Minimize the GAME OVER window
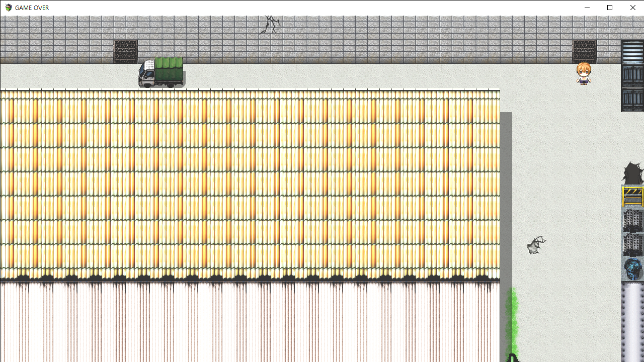The height and width of the screenshot is (362, 644). 587,8
